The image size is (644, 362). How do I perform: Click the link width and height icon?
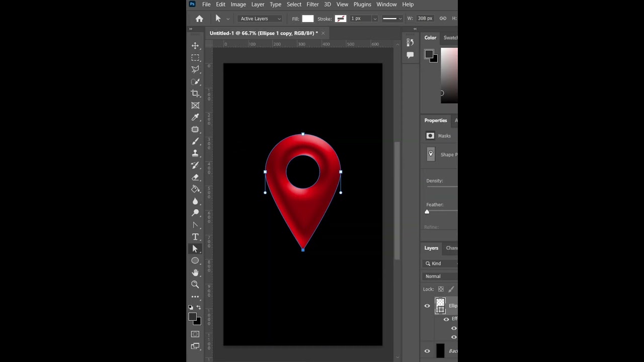click(x=443, y=19)
